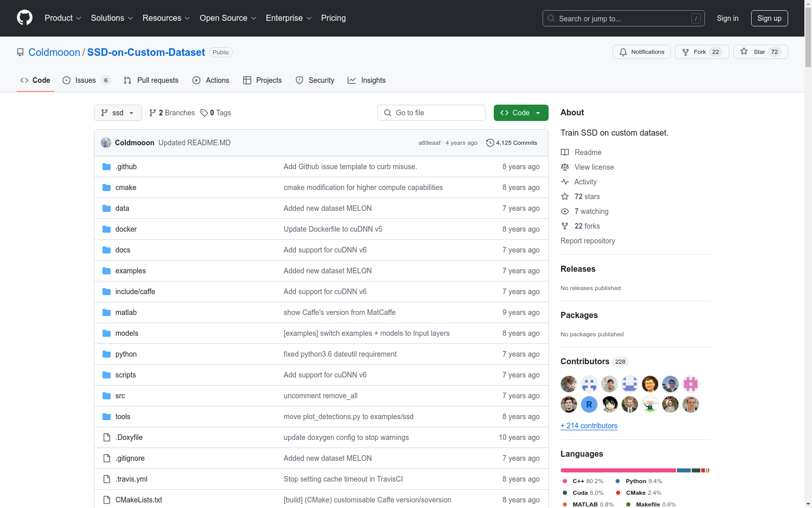This screenshot has height=508, width=812.
Task: Click the tag icon beside Tags
Action: point(204,113)
